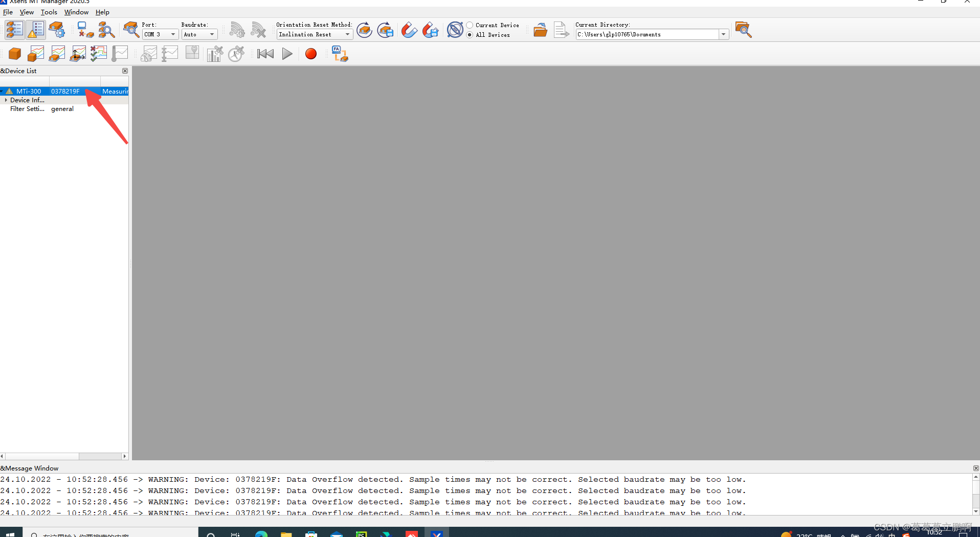
Task: Open the temperature thermometer graph icon
Action: pyautogui.click(x=120, y=54)
